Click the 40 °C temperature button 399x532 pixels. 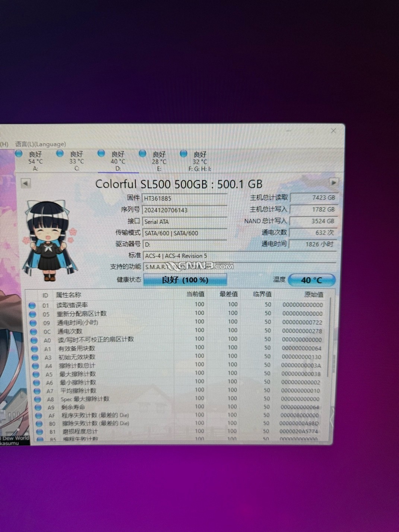click(311, 280)
